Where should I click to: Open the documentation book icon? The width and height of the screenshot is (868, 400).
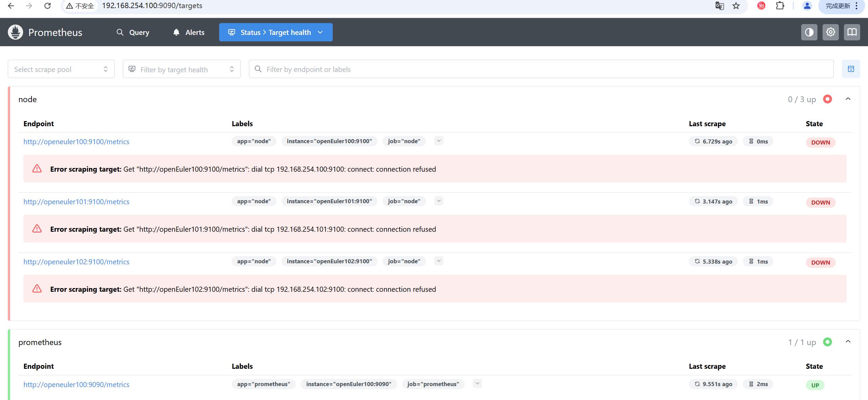(852, 32)
